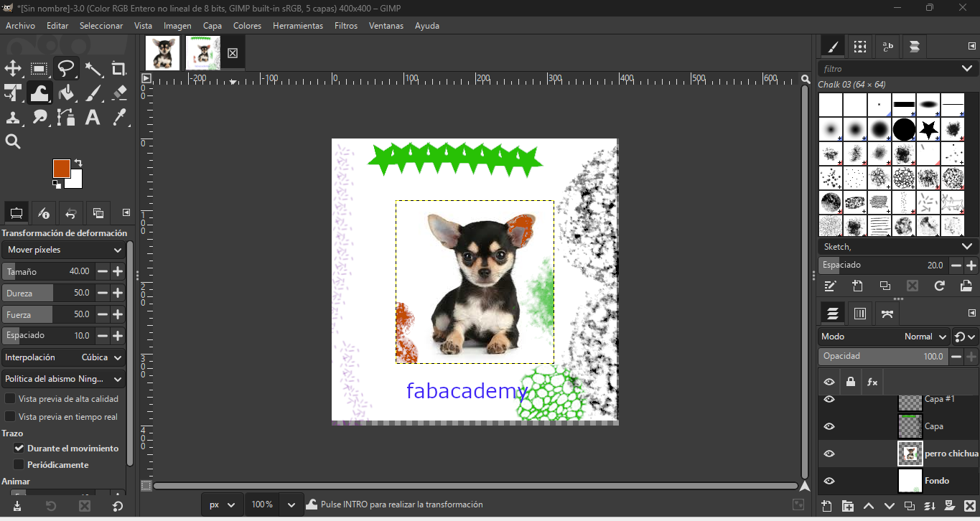This screenshot has height=521, width=980.
Task: Open the blend mode group switcher
Action: (x=966, y=337)
